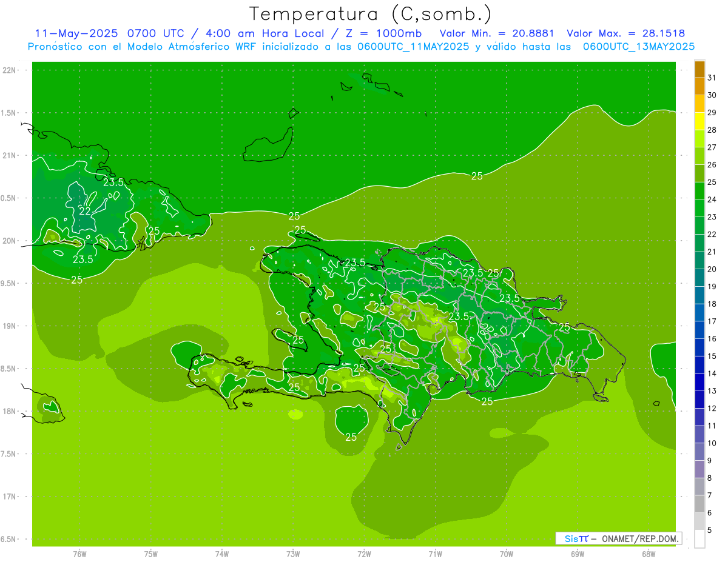
Task: Click the "0600UTC_13MAY2025" valid-until time text
Action: (x=639, y=47)
